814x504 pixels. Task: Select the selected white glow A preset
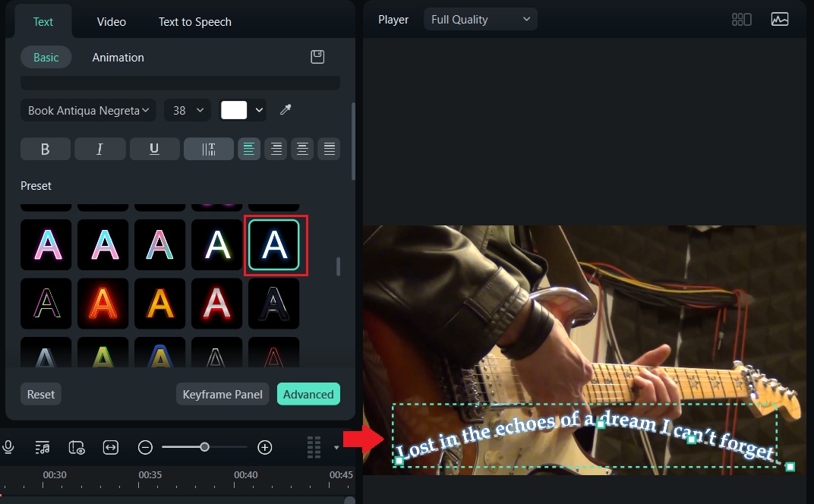point(274,245)
